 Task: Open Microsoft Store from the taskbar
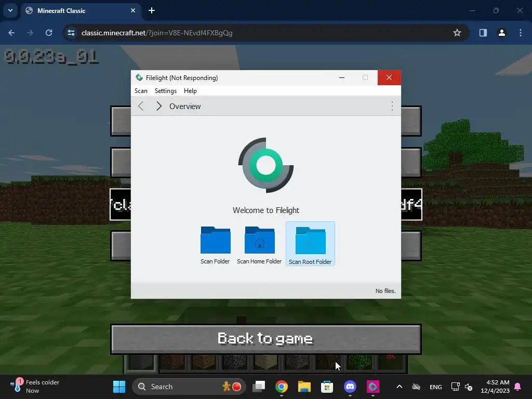tap(327, 387)
